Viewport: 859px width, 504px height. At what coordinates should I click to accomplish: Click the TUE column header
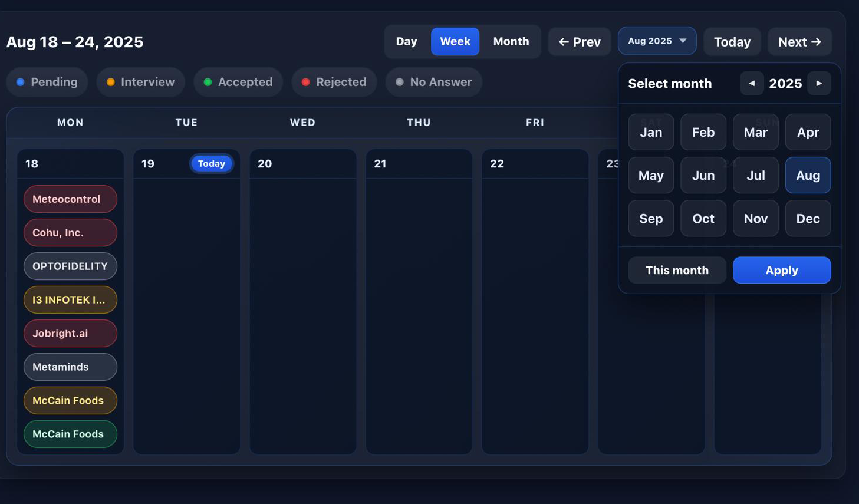[x=186, y=123]
